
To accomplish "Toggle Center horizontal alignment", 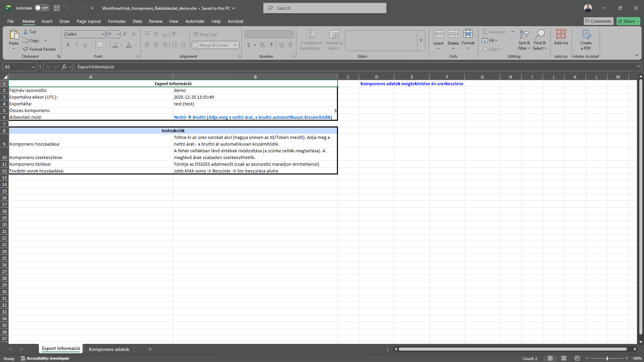I will tap(156, 45).
